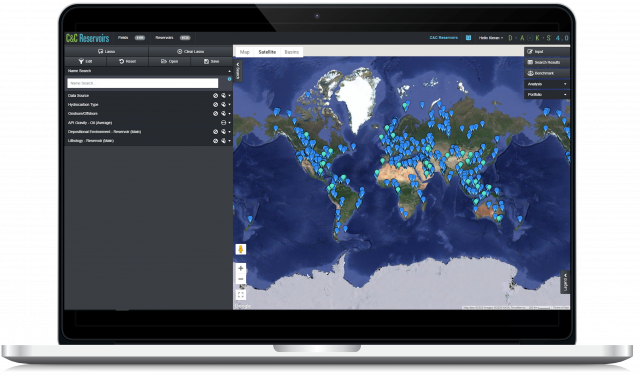The height and width of the screenshot is (375, 640).
Task: Toggle exclude icon for Data Source
Action: click(216, 95)
